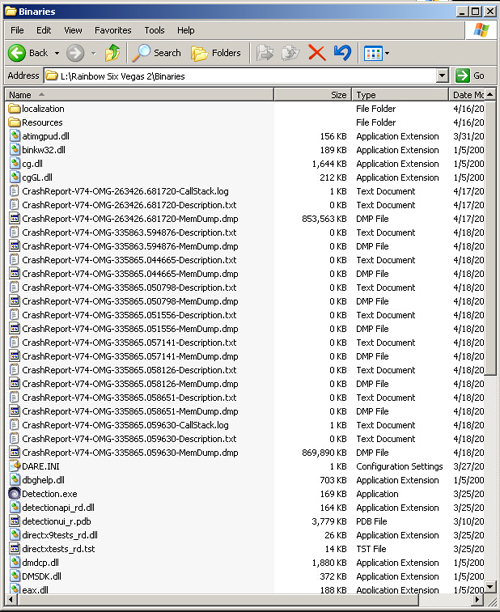Screen dimensions: 500x612
Task: Select CrashReport-V74-OMG-263426.681720-Description.txt file name
Action: coord(129,205)
